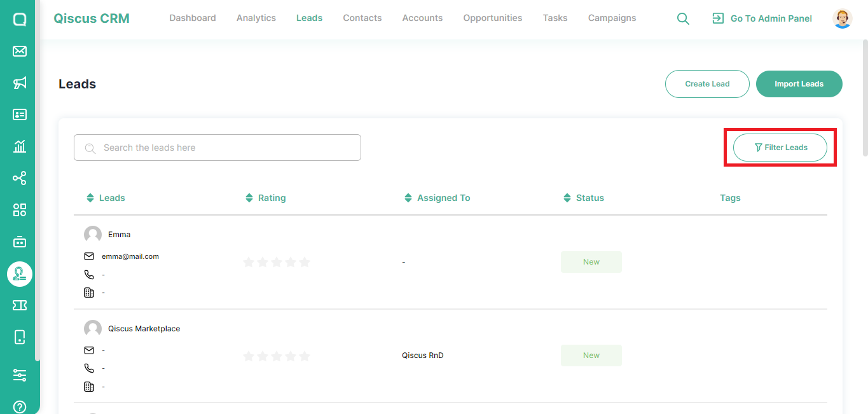Click Qiscus Marketplace's phone icon
The height and width of the screenshot is (414, 868).
click(x=89, y=368)
